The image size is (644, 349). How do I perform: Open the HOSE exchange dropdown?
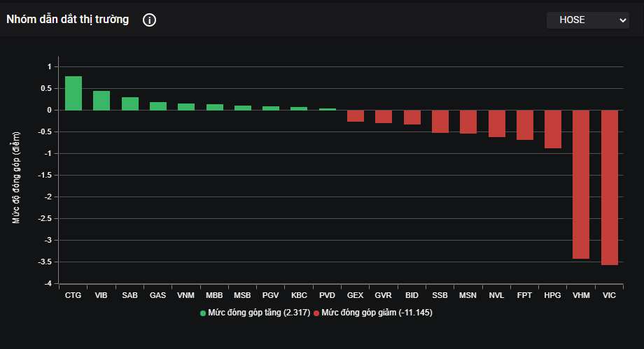587,20
